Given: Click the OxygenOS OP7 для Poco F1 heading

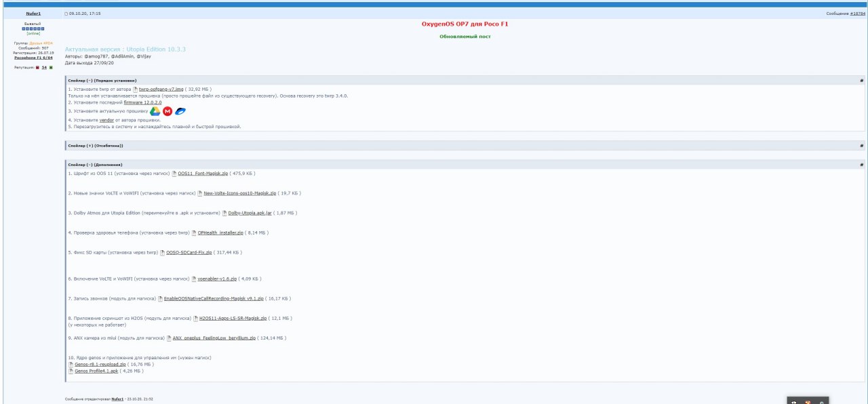Looking at the screenshot, I should pos(465,24).
